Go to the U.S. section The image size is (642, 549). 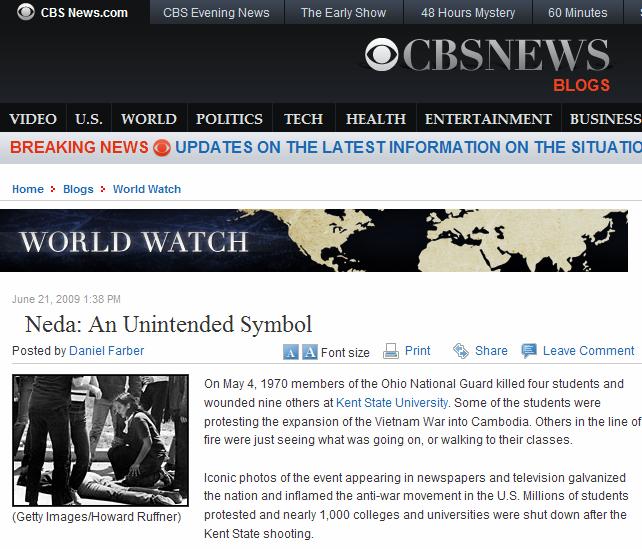pyautogui.click(x=89, y=119)
